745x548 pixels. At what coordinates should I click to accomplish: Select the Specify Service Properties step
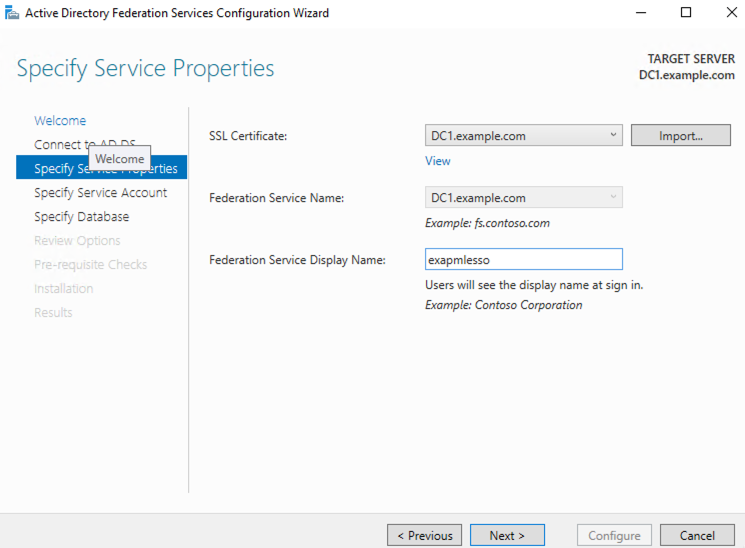tap(101, 167)
